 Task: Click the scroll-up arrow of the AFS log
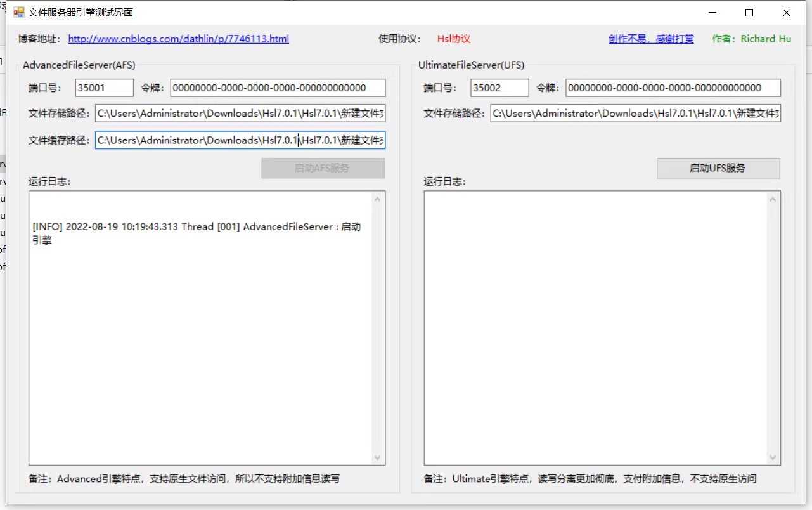(x=377, y=198)
